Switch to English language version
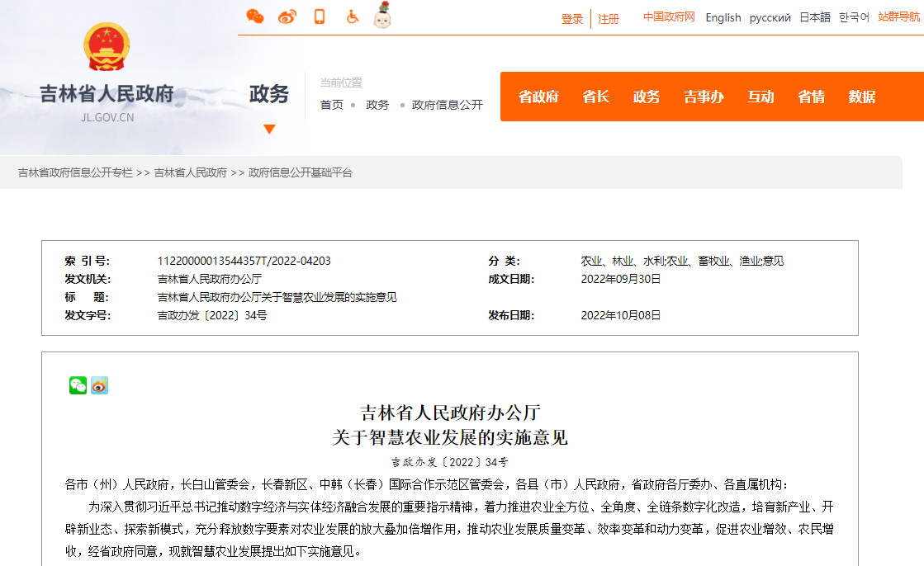This screenshot has height=566, width=924. (723, 17)
